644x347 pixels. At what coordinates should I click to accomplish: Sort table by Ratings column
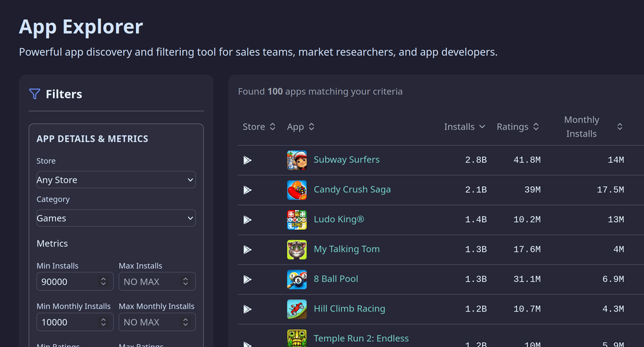click(518, 127)
